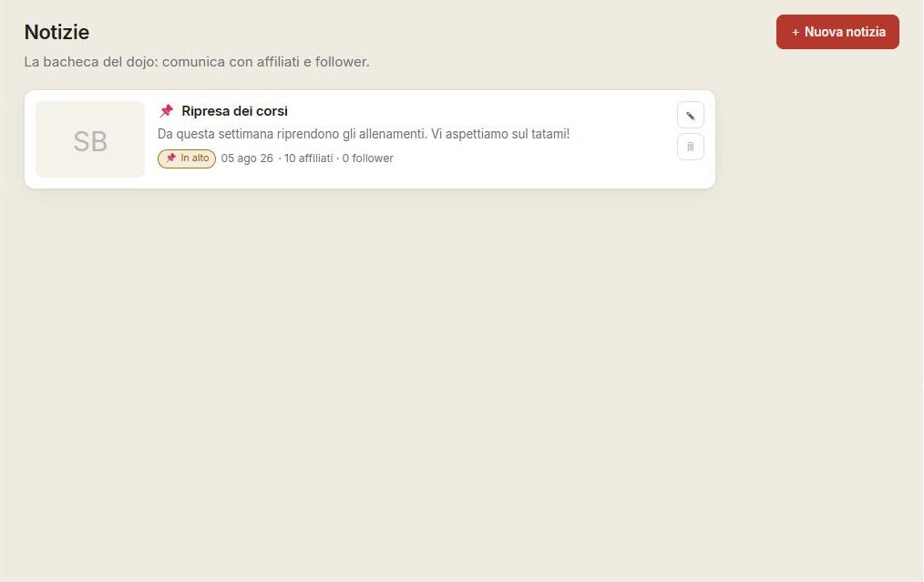Click the Notizie page heading
Image resolution: width=924 pixels, height=582 pixels.
click(x=56, y=32)
